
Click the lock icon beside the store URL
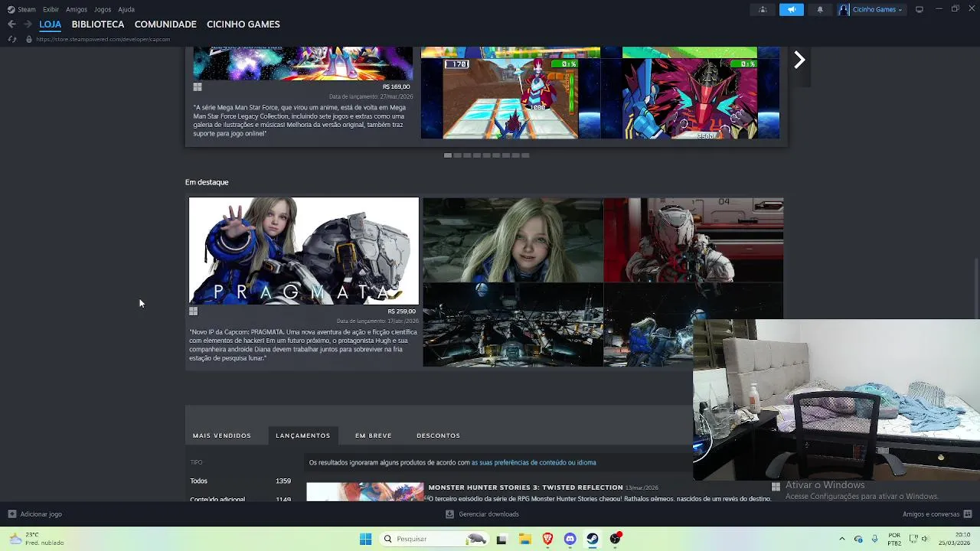[29, 39]
